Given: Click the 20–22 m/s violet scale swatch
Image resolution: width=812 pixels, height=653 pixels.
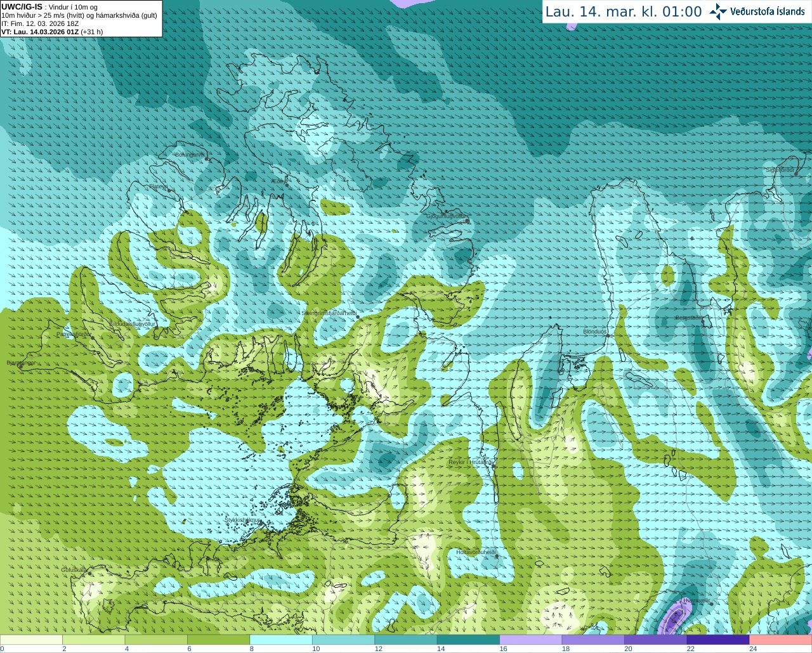Looking at the screenshot, I should pos(656,640).
